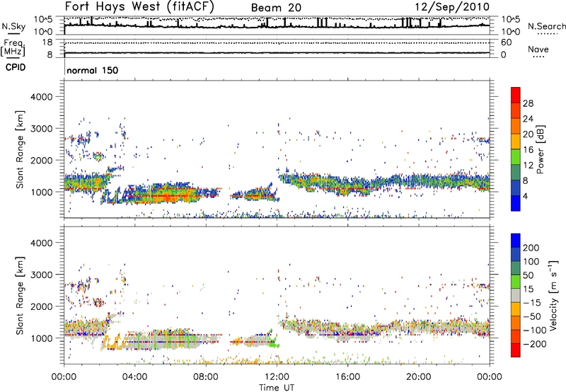Click the date "12/Sep/2010"

[452, 7]
